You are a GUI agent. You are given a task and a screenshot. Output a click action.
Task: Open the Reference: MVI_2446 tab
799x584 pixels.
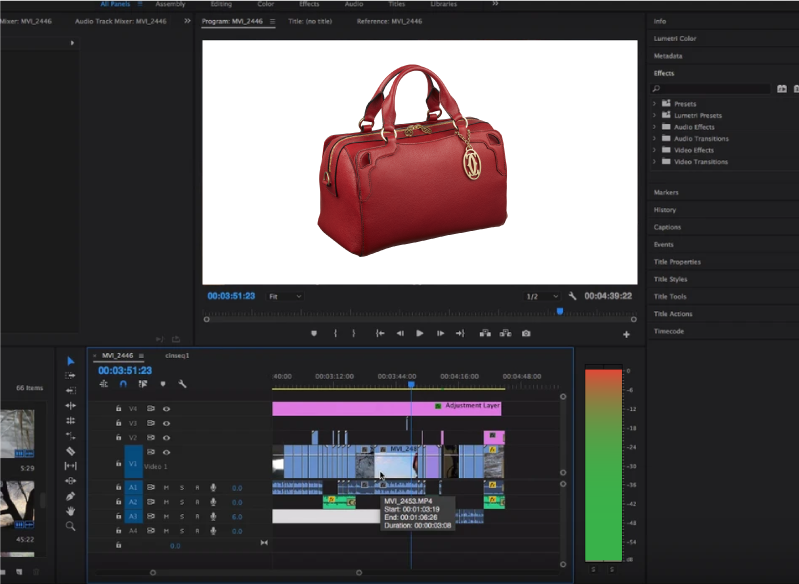pos(389,21)
